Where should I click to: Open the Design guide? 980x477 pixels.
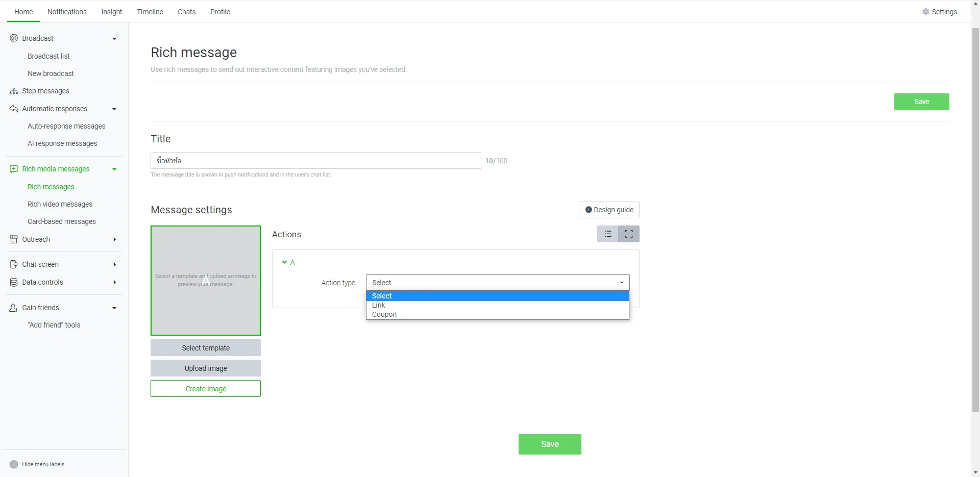click(x=608, y=210)
